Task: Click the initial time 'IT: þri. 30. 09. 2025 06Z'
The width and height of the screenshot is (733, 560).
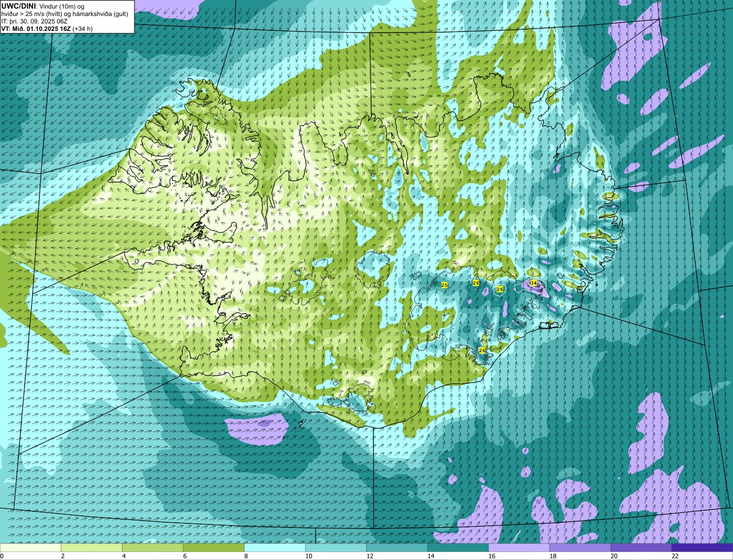Action: [x=34, y=21]
